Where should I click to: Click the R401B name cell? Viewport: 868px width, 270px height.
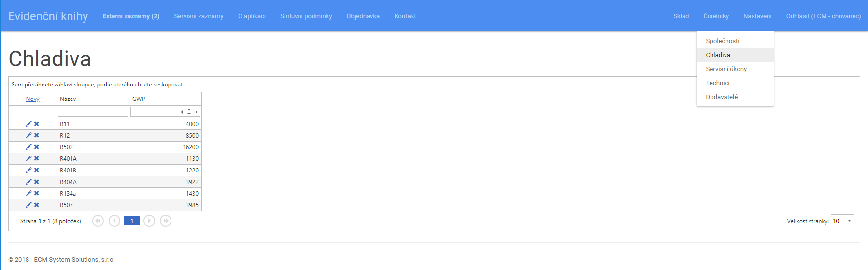click(x=93, y=170)
